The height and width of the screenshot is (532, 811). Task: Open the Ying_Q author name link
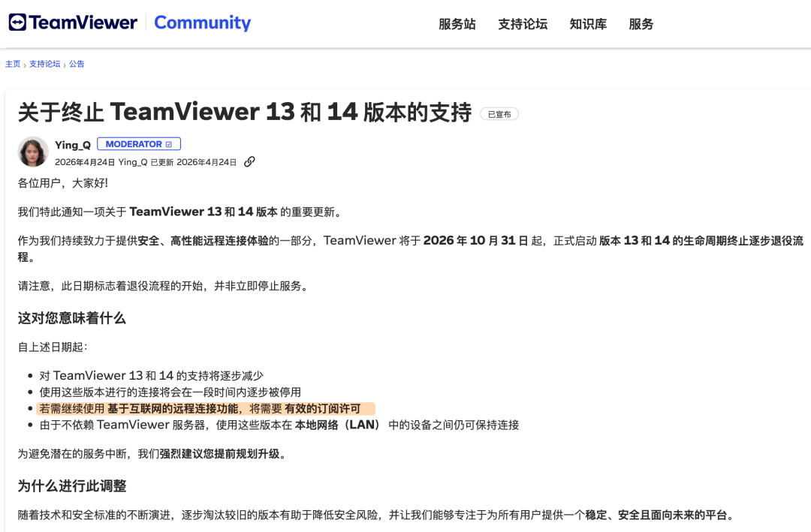(x=73, y=145)
